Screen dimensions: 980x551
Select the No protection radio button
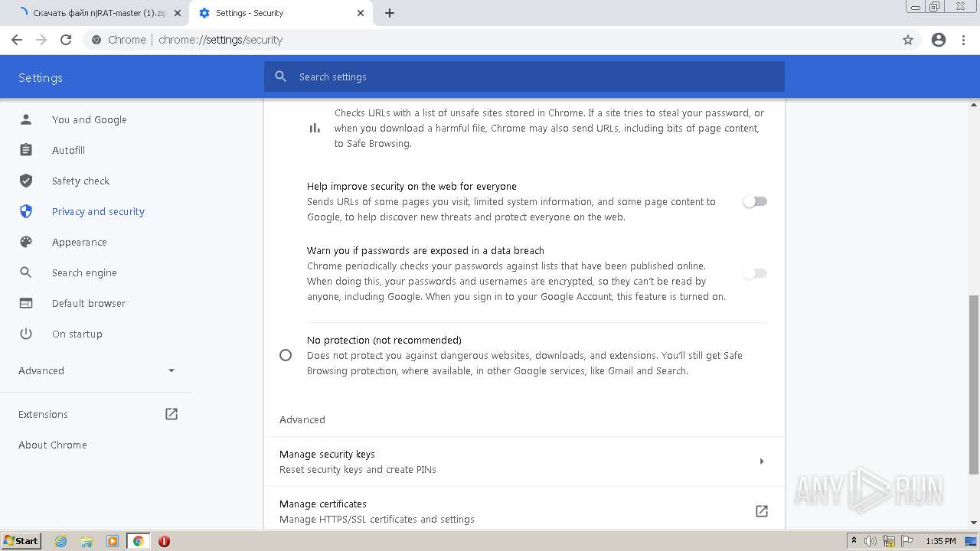click(286, 355)
